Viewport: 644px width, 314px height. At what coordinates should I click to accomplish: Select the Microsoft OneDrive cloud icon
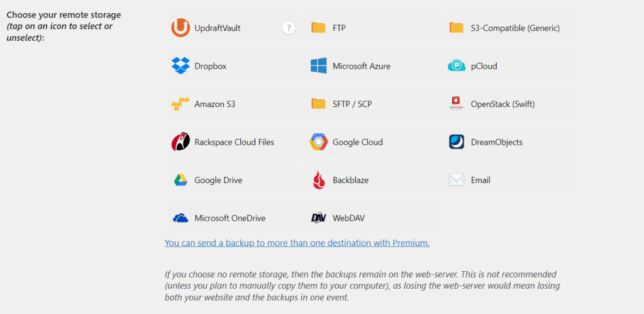coord(180,218)
